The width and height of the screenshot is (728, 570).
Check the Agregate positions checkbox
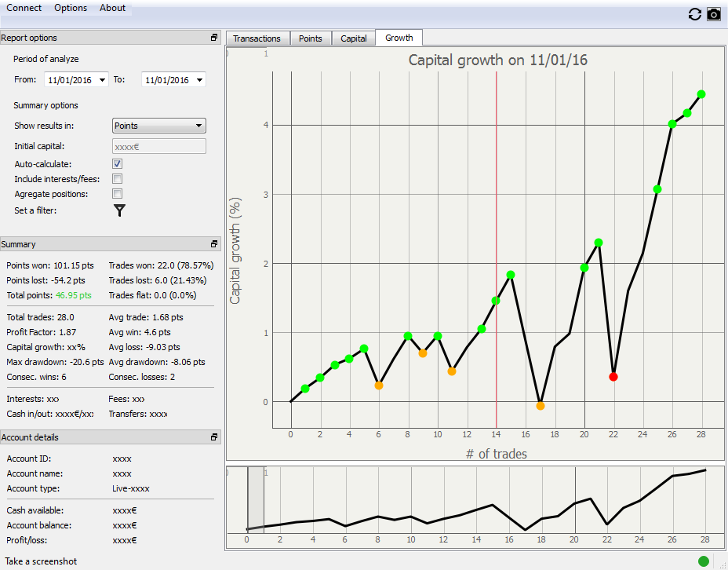point(117,194)
